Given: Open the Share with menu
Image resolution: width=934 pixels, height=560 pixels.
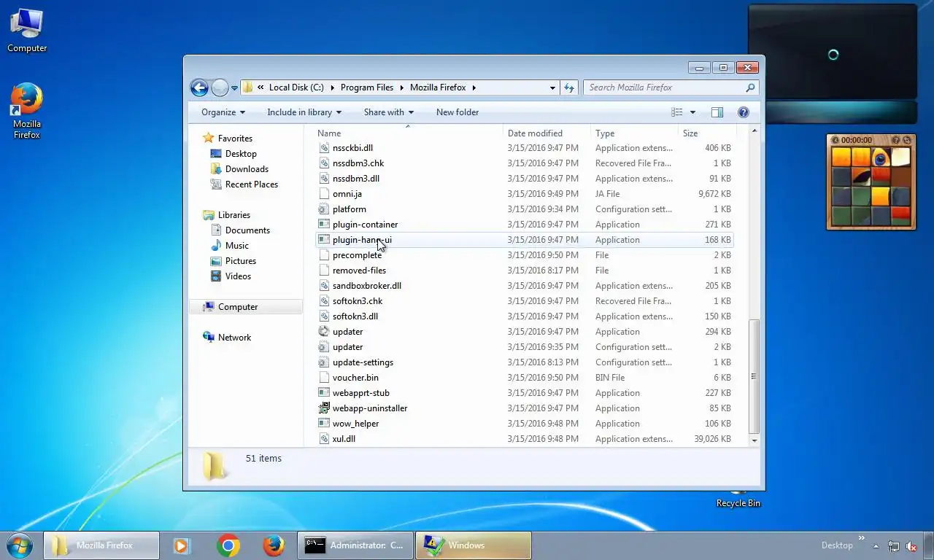Looking at the screenshot, I should (x=389, y=112).
